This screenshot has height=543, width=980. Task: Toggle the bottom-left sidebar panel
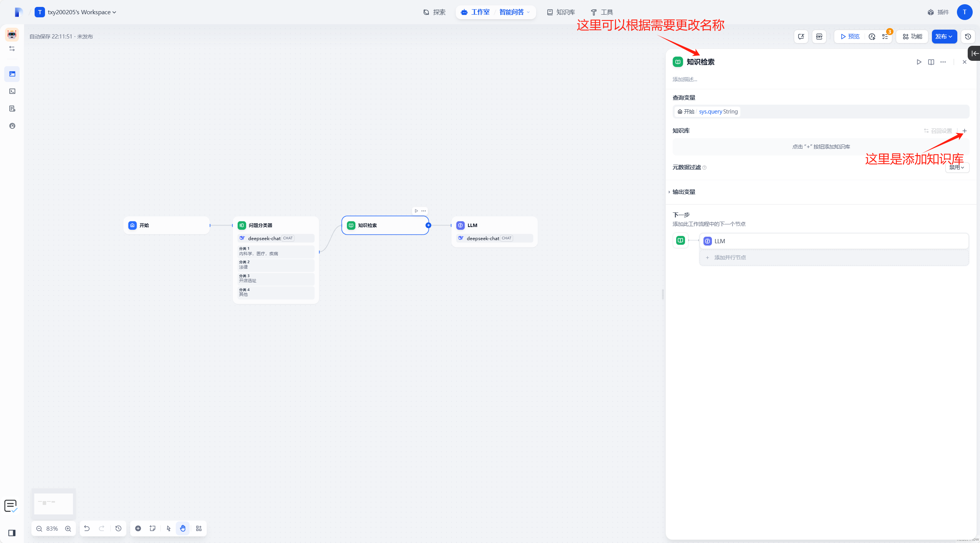[12, 533]
